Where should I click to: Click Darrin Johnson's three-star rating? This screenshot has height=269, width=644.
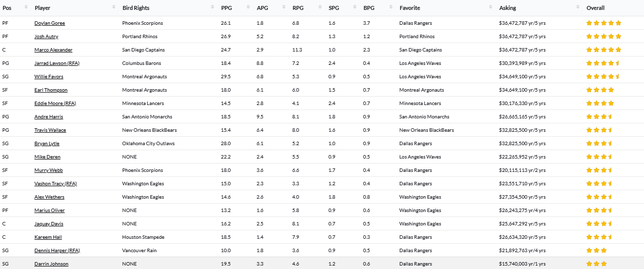pyautogui.click(x=596, y=264)
